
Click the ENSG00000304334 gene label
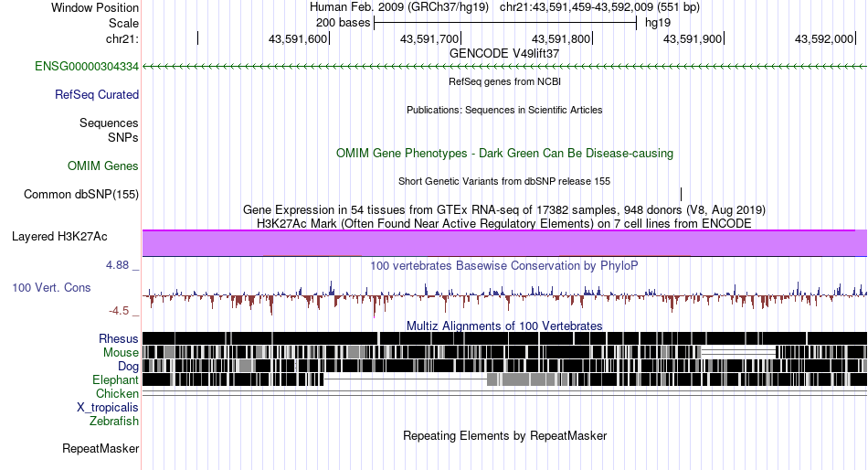pyautogui.click(x=87, y=67)
